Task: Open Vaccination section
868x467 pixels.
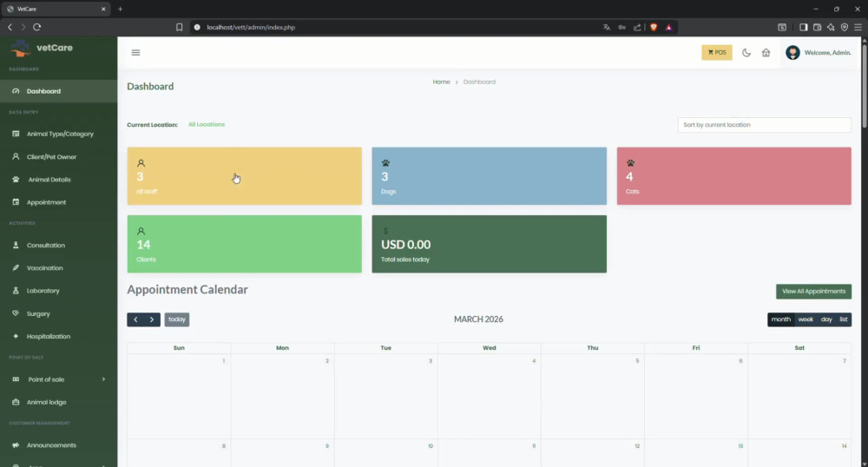Action: (44, 268)
